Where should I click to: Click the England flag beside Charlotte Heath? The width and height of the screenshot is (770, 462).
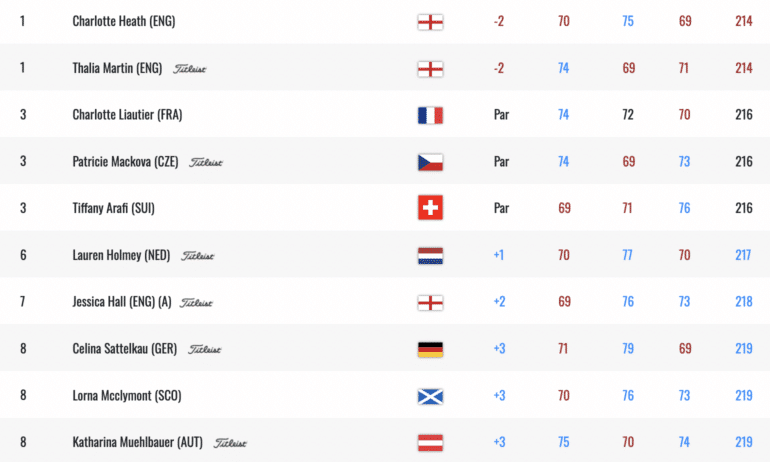(430, 22)
